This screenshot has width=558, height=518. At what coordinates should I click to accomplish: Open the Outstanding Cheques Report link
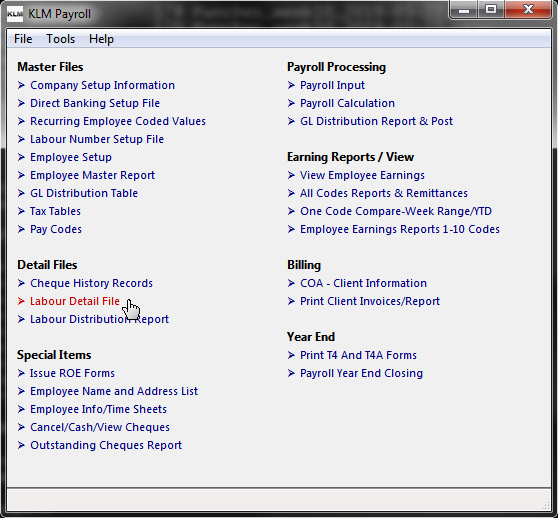tap(106, 445)
